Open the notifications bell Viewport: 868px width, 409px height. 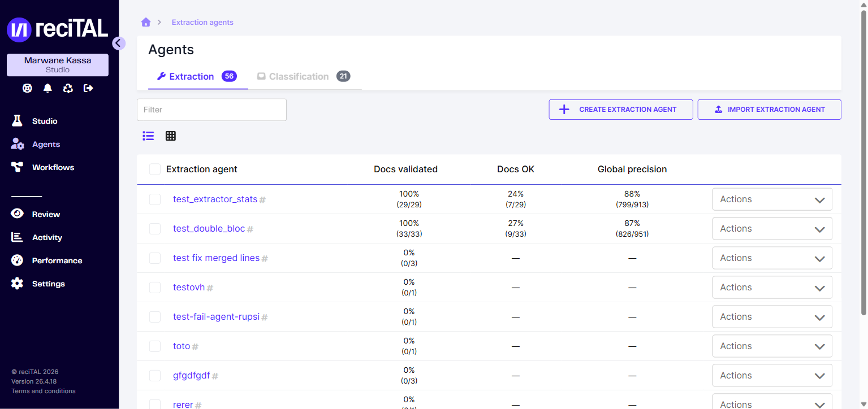[47, 88]
